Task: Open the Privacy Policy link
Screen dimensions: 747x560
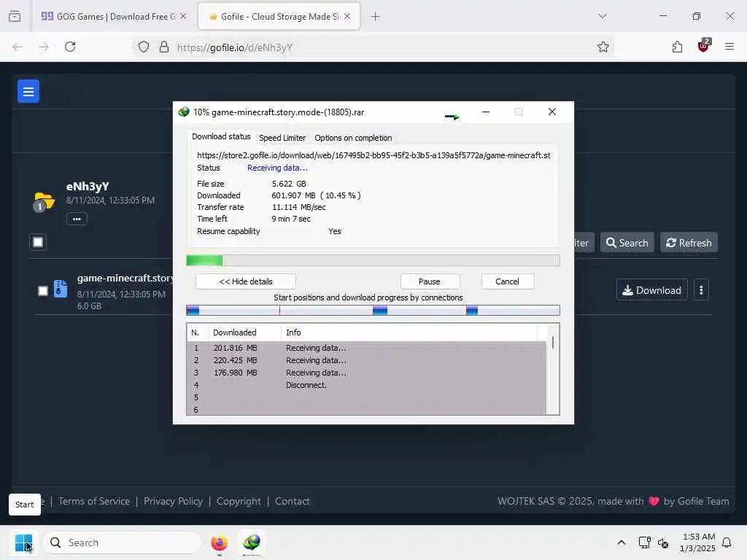Action: tap(173, 502)
